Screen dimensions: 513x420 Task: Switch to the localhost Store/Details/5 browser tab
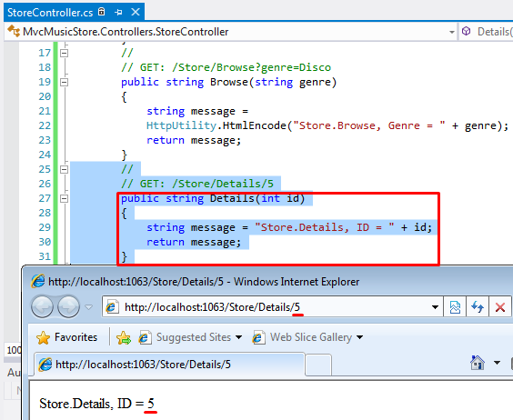(169, 365)
